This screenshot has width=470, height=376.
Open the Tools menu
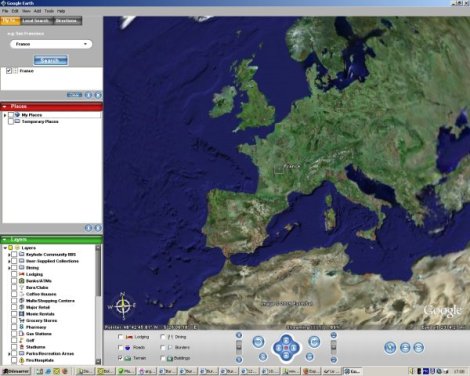pyautogui.click(x=49, y=11)
